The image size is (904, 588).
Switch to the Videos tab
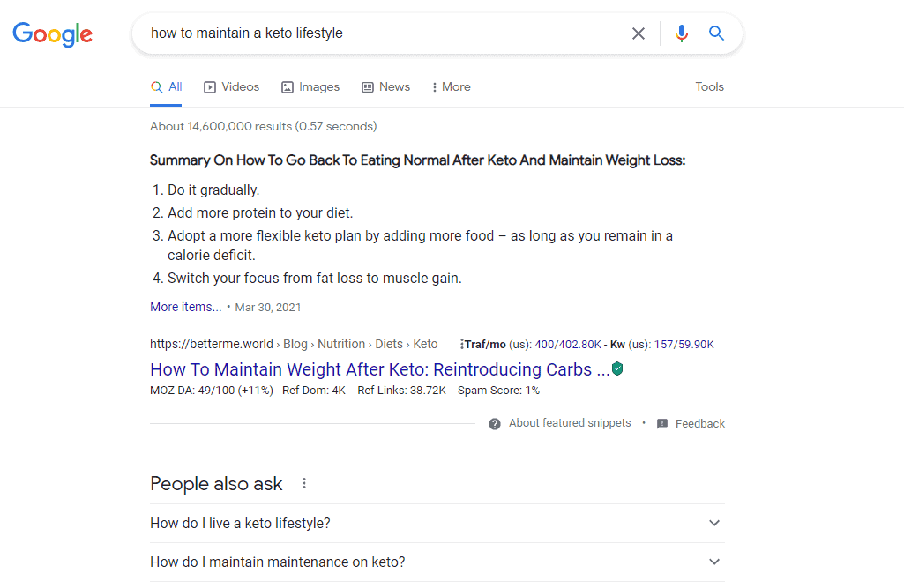pos(232,87)
